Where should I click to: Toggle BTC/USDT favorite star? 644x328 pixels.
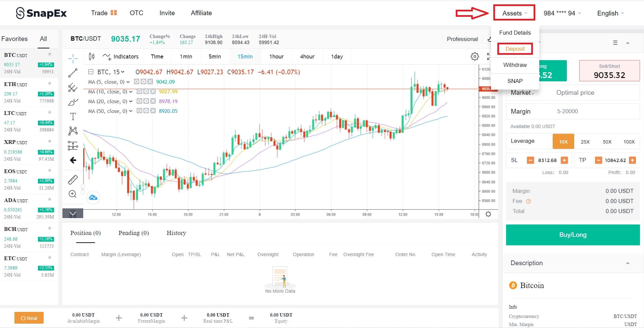point(50,54)
